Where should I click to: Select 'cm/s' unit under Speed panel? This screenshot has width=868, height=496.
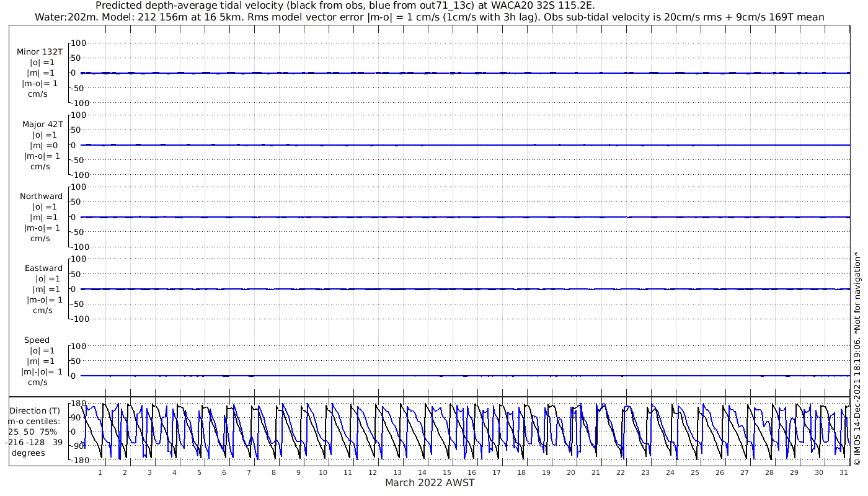pyautogui.click(x=38, y=382)
